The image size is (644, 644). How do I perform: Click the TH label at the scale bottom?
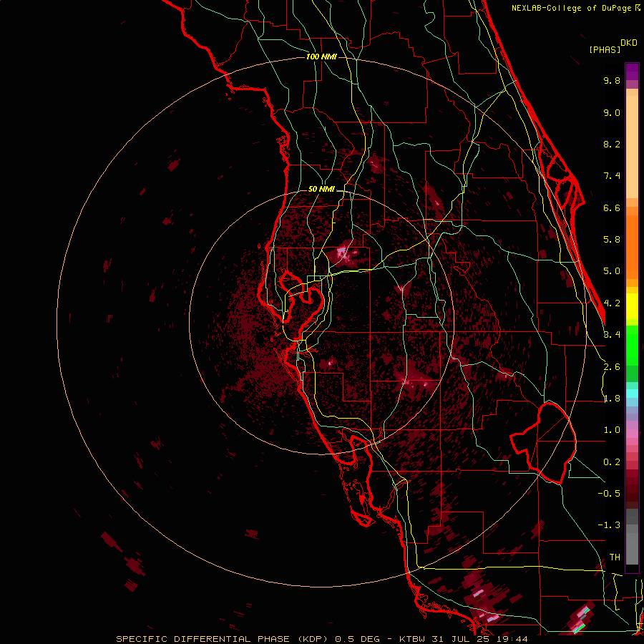(615, 557)
